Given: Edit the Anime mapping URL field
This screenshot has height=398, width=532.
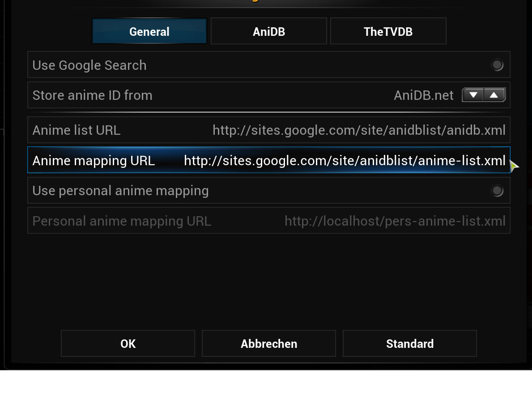Looking at the screenshot, I should pos(269,160).
